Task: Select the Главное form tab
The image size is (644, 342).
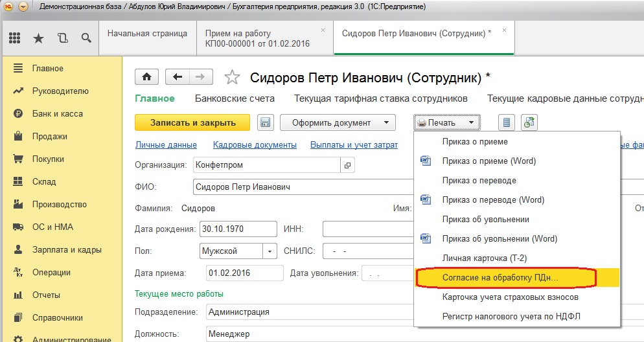Action: 155,98
